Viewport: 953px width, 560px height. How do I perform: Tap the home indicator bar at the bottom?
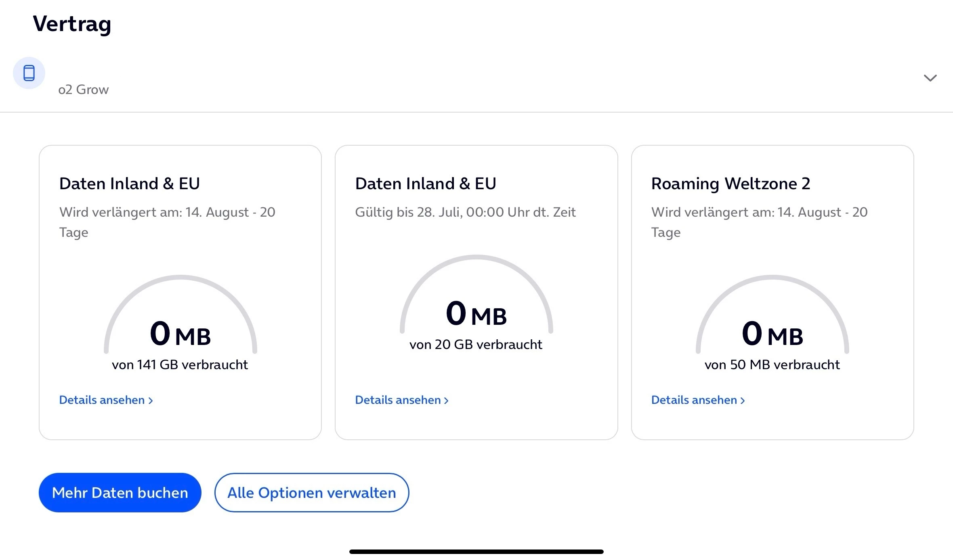click(x=476, y=552)
